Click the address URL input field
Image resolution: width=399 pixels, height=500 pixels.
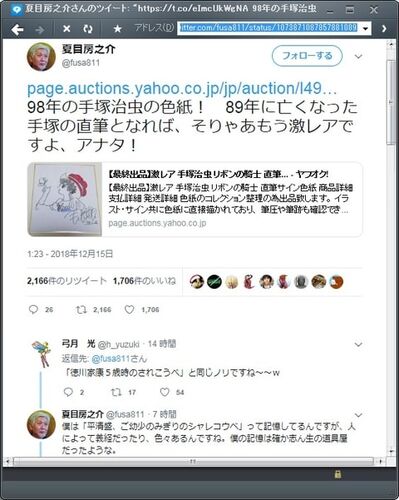coord(269,28)
